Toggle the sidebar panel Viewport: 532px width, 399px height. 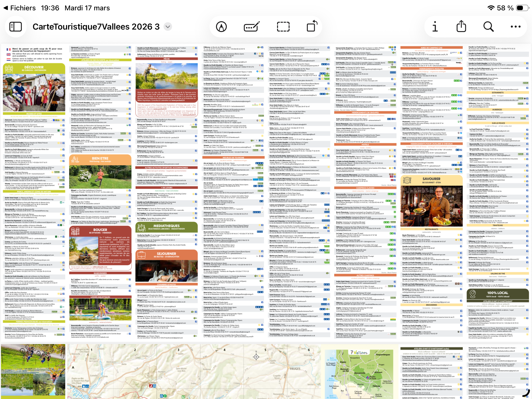pyautogui.click(x=16, y=27)
